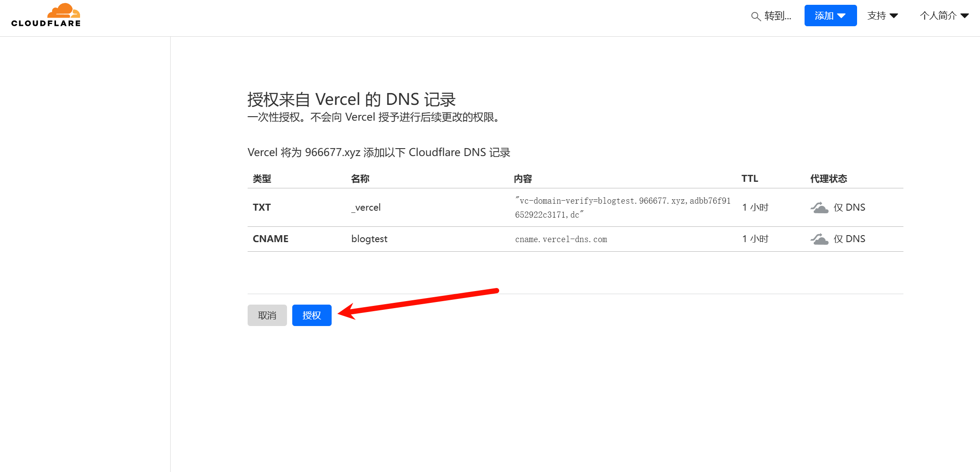Screen dimensions: 980x472
Task: Click 仅 DNS status in TXT row
Action: pos(849,208)
